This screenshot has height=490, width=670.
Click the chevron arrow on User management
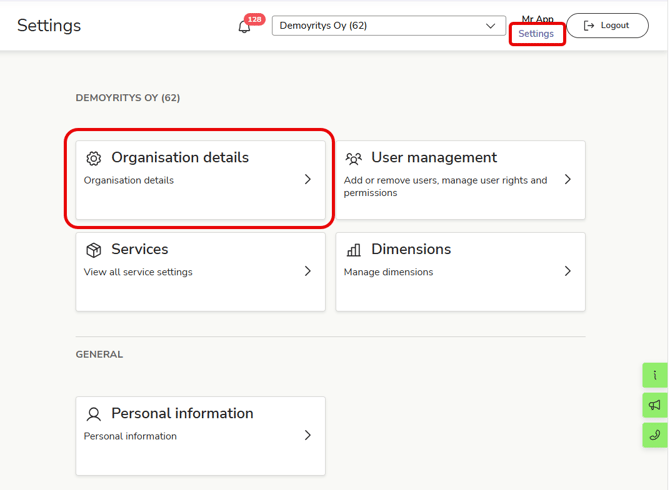pyautogui.click(x=567, y=179)
